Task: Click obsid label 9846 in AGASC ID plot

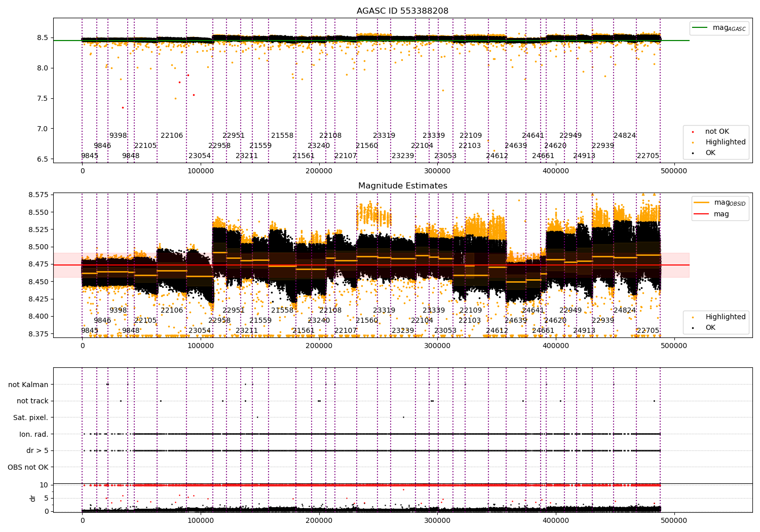Action: click(x=102, y=145)
